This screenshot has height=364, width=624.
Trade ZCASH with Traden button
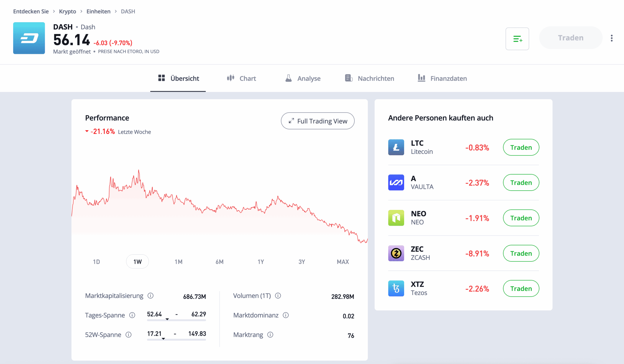pos(521,253)
